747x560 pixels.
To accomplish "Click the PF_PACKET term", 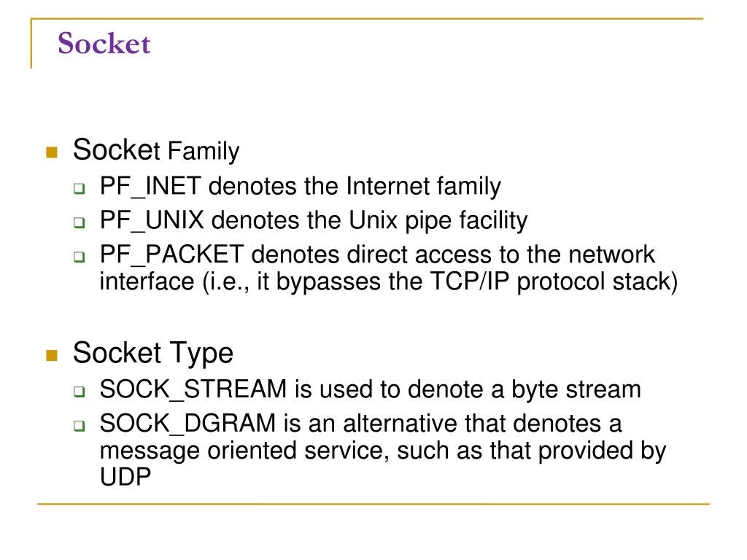I will coord(171,254).
